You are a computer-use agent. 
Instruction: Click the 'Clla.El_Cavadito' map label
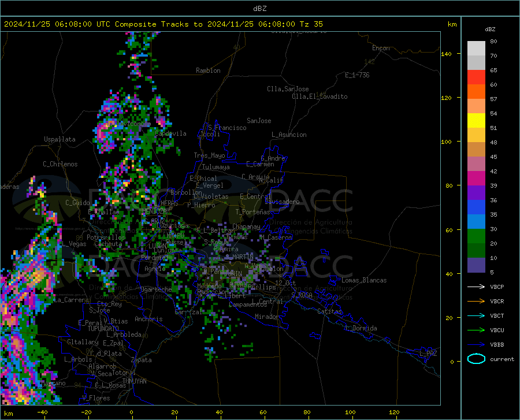click(x=320, y=96)
